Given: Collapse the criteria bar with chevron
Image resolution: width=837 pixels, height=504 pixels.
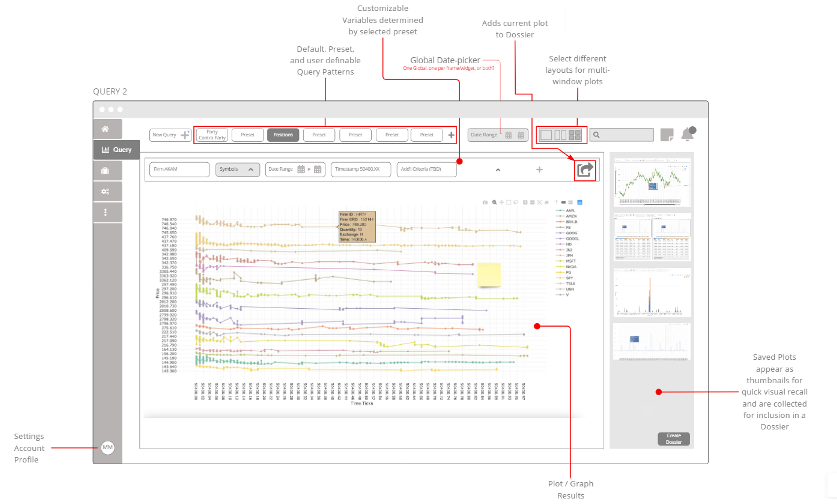Looking at the screenshot, I should (498, 170).
